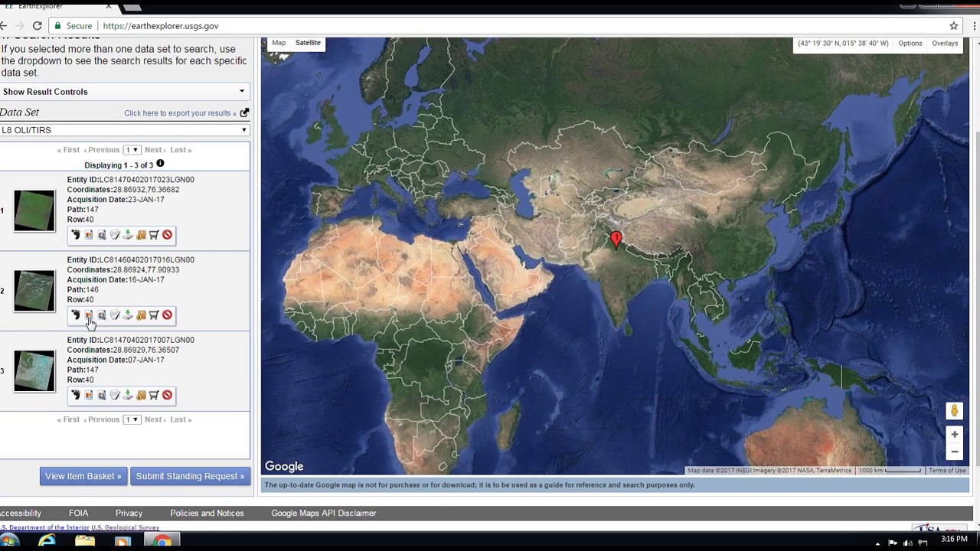Image resolution: width=980 pixels, height=551 pixels.
Task: Open the page number dropdown below the results
Action: coord(132,419)
